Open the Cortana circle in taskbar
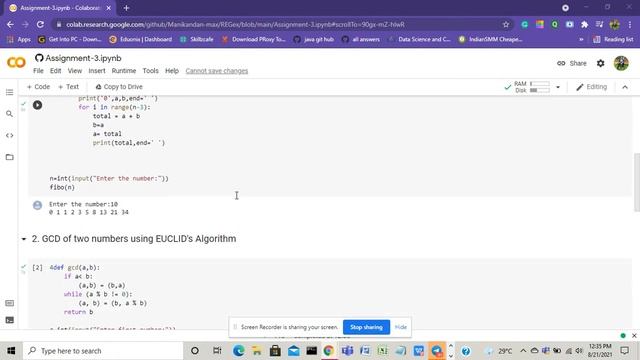This screenshot has height=360, width=640. click(195, 351)
